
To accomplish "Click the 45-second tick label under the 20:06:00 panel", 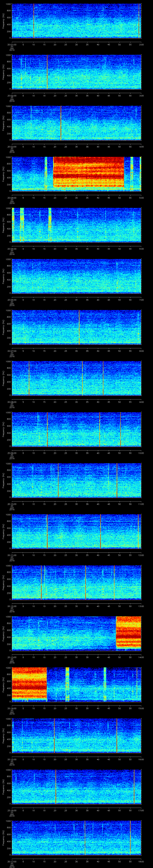I will coord(109,300).
